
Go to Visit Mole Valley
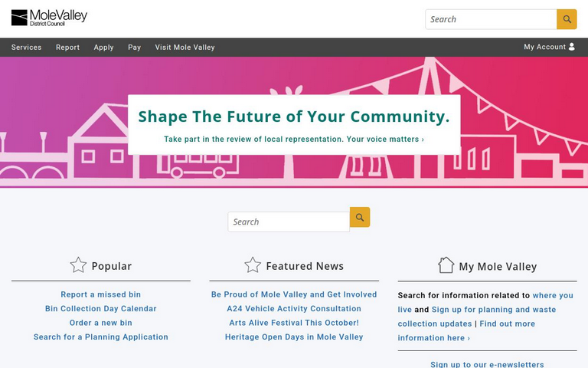(x=185, y=48)
